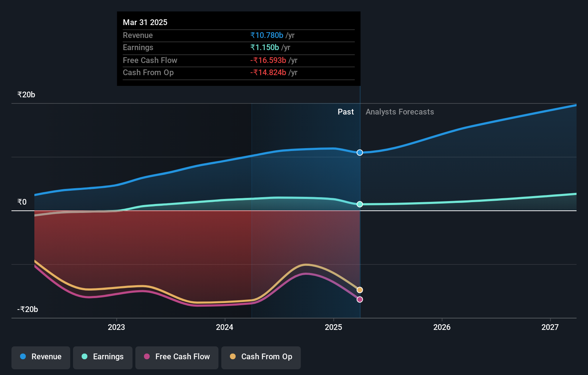Viewport: 588px width, 375px height.
Task: Toggle the Cash From Op legend button
Action: pyautogui.click(x=261, y=357)
